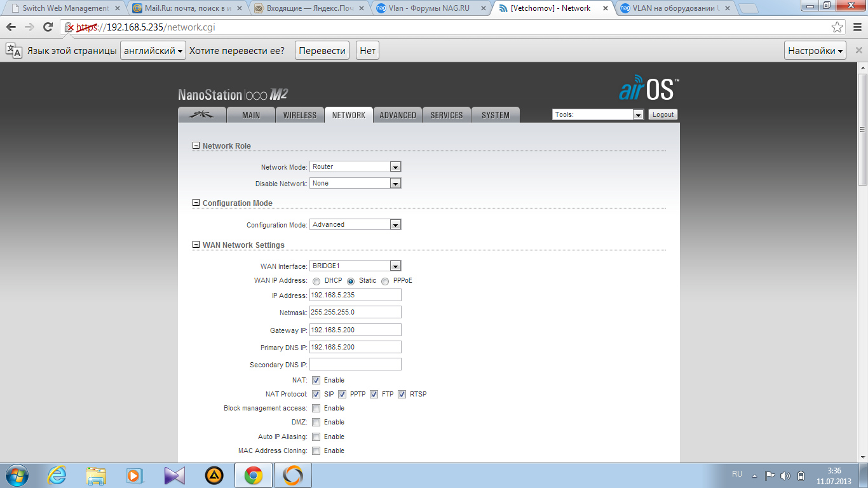Viewport: 868px width, 488px height.
Task: Switch to the WIRELESS tab
Action: (300, 115)
